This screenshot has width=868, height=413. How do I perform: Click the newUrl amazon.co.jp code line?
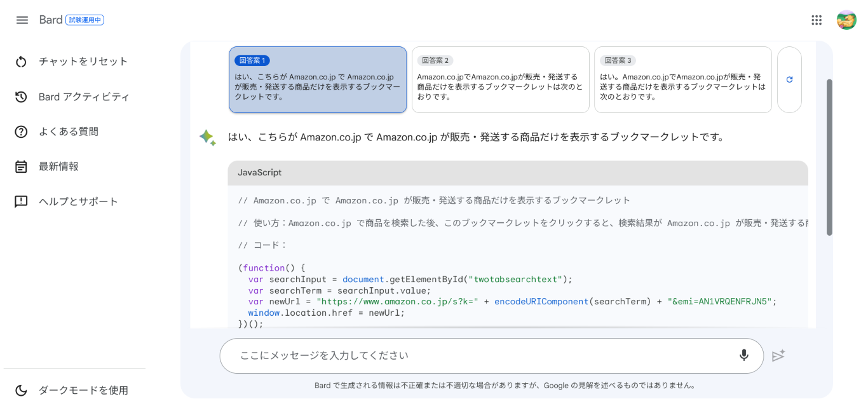pyautogui.click(x=512, y=302)
